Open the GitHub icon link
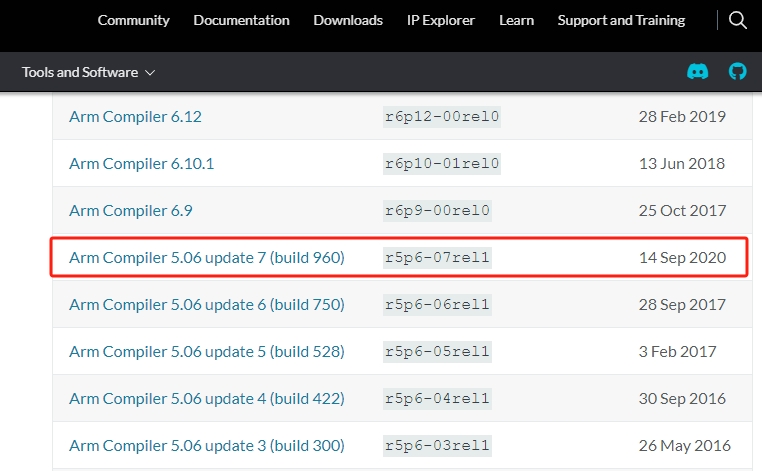762x471 pixels. [738, 72]
